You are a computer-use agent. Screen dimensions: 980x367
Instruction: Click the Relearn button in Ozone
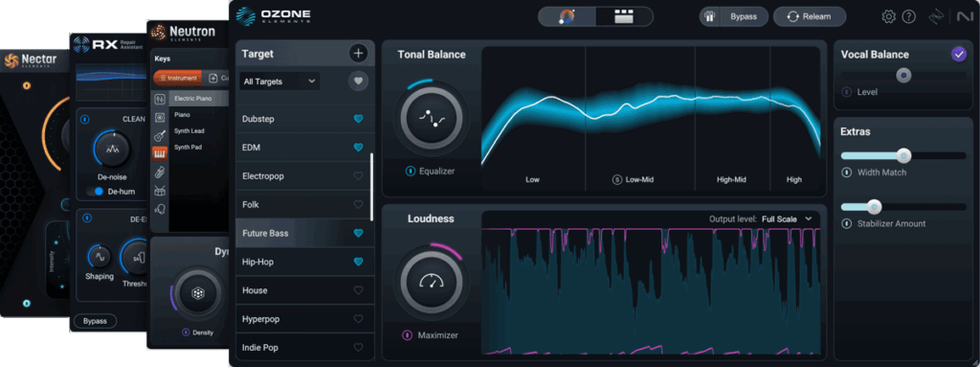point(809,17)
